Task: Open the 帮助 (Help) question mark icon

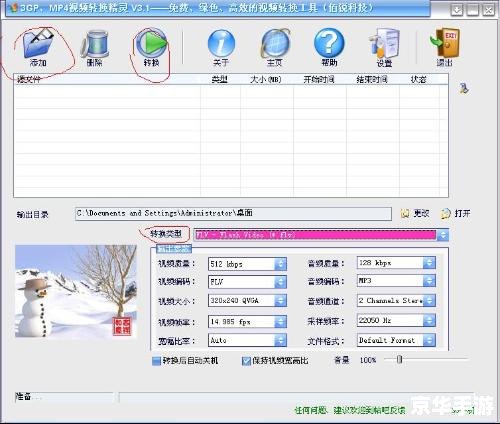Action: 329,43
